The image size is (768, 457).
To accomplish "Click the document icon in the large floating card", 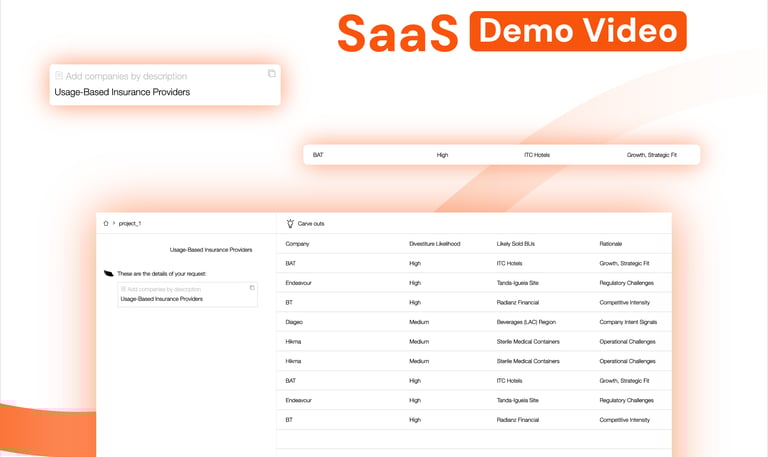I will (x=59, y=75).
